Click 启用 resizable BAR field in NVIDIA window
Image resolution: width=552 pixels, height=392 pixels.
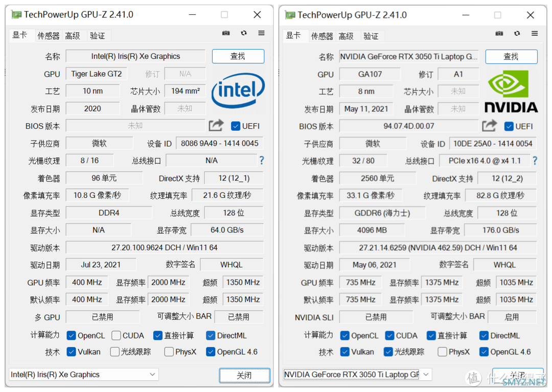[512, 317]
